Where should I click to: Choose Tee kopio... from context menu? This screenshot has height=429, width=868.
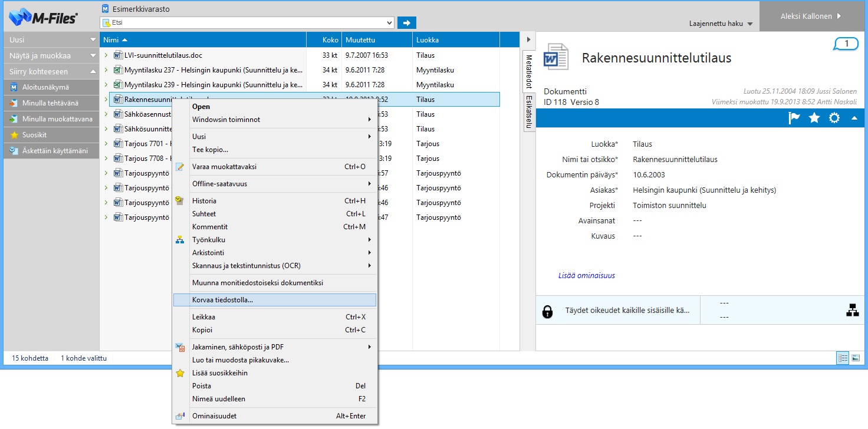point(275,150)
